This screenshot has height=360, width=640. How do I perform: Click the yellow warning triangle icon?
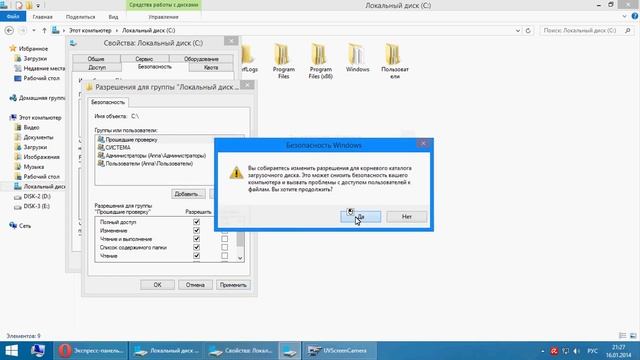pyautogui.click(x=236, y=173)
